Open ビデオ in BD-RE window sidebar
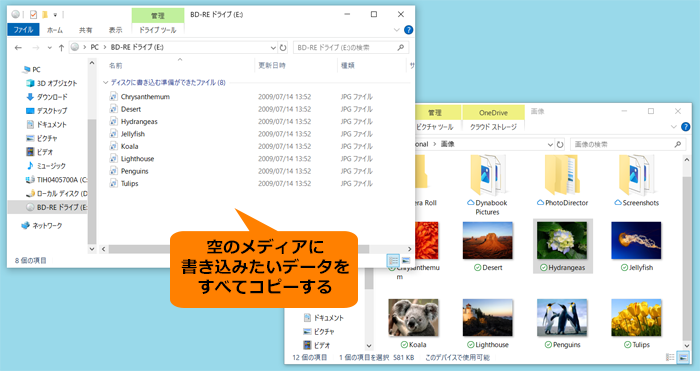Image resolution: width=700 pixels, height=371 pixels. point(40,152)
